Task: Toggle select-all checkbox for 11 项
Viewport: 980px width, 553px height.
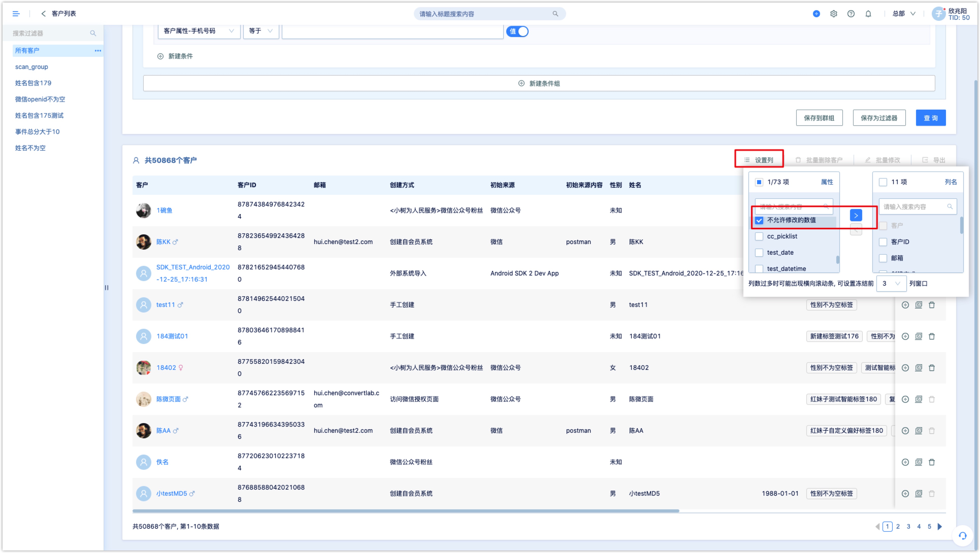Action: (x=883, y=182)
